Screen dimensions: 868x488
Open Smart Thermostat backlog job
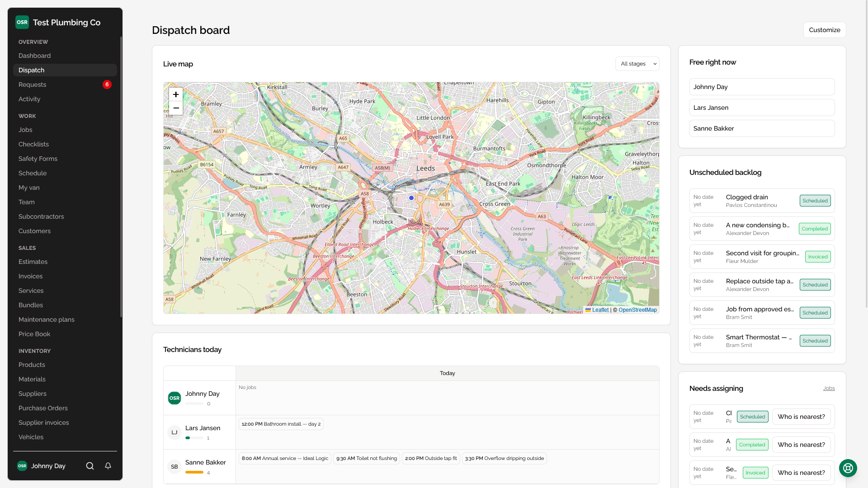(762, 341)
